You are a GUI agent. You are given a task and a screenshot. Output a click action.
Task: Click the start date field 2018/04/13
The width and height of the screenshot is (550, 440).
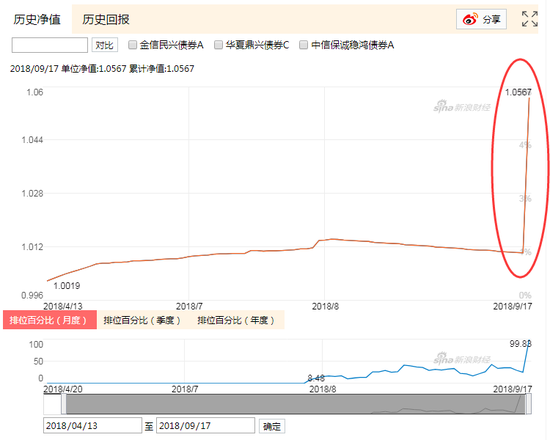click(x=93, y=426)
